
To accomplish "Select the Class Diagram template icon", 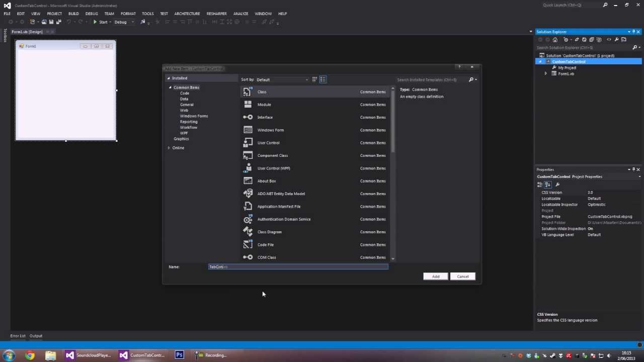I will [x=248, y=232].
